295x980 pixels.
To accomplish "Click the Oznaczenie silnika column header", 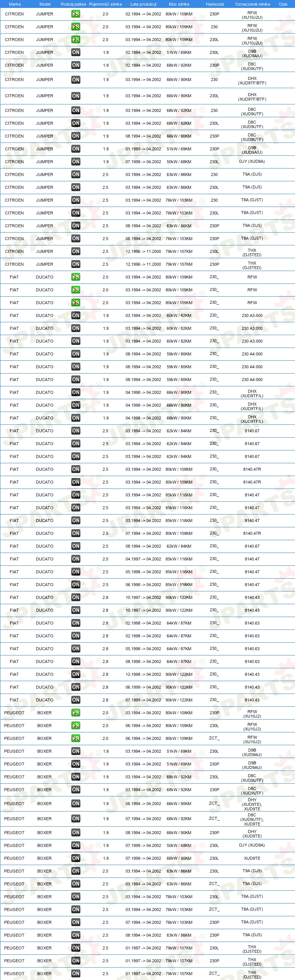I will point(252,4).
